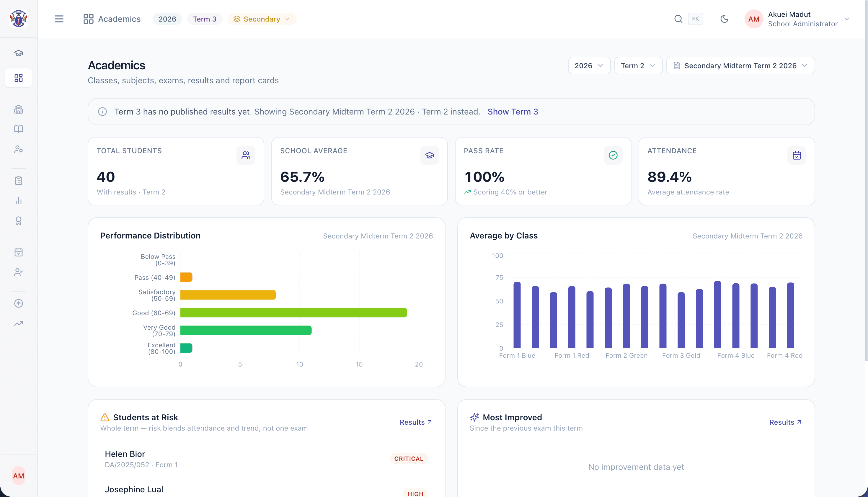The height and width of the screenshot is (497, 868).
Task: Click the Good (60-69) green bar
Action: pyautogui.click(x=294, y=313)
